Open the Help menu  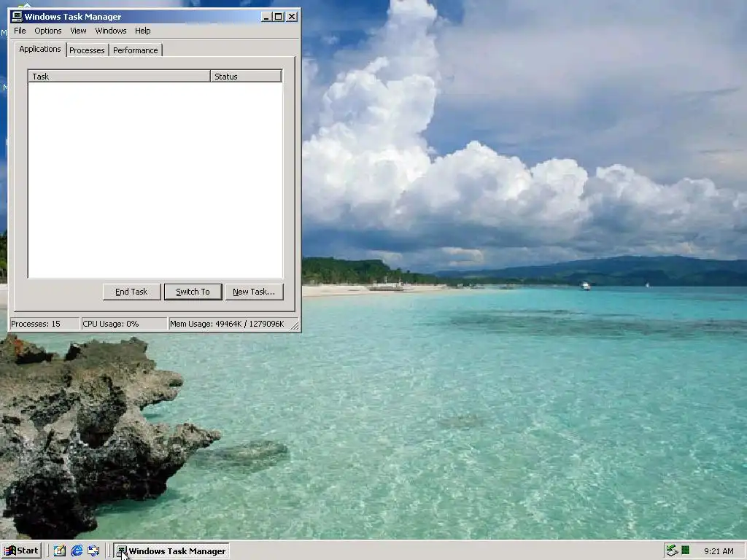click(x=142, y=31)
